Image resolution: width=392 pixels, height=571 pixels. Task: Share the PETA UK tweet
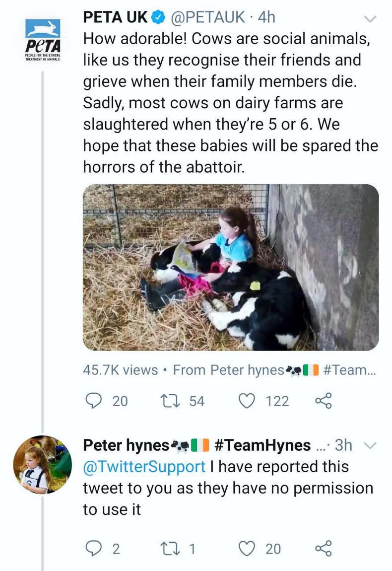pos(324,400)
